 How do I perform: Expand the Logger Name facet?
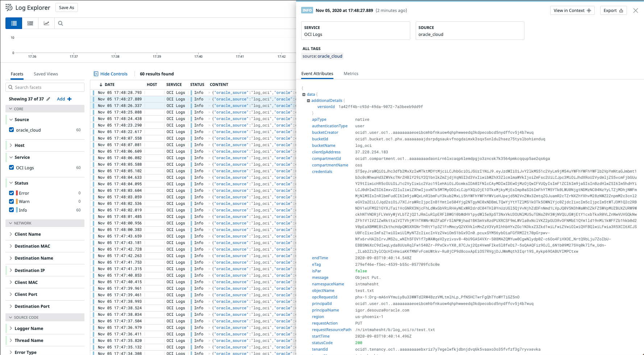pyautogui.click(x=11, y=329)
